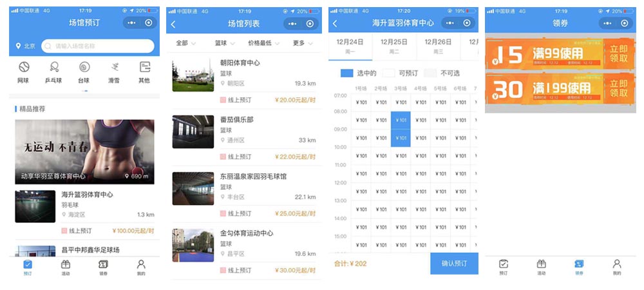
Task: Go back from the 场馆列表 screen
Action: (x=173, y=24)
